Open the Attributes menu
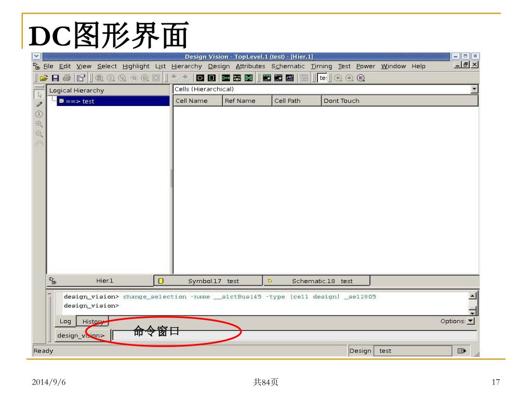This screenshot has width=532, height=399. 250,66
